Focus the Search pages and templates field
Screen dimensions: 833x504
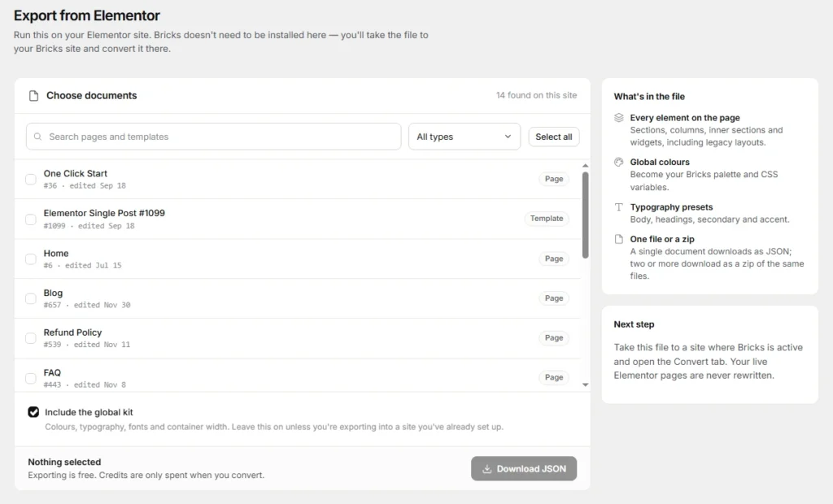click(214, 137)
